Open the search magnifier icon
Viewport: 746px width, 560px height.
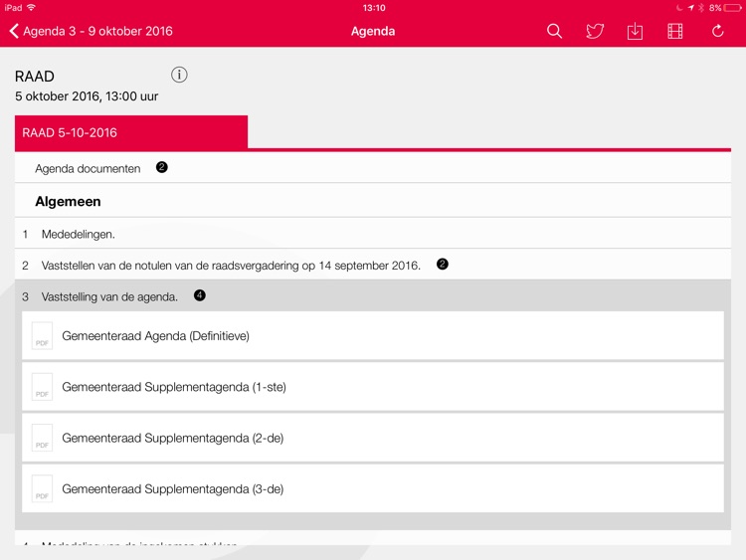tap(554, 31)
